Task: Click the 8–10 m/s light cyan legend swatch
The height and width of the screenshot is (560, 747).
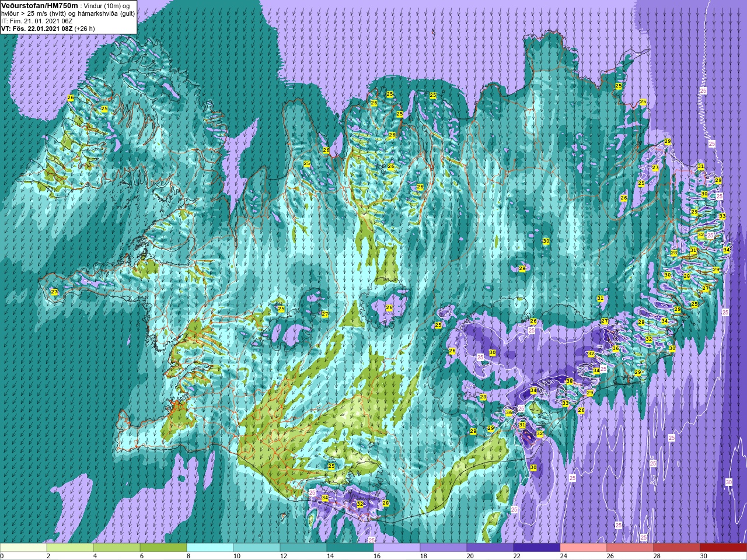Action: tap(210, 548)
